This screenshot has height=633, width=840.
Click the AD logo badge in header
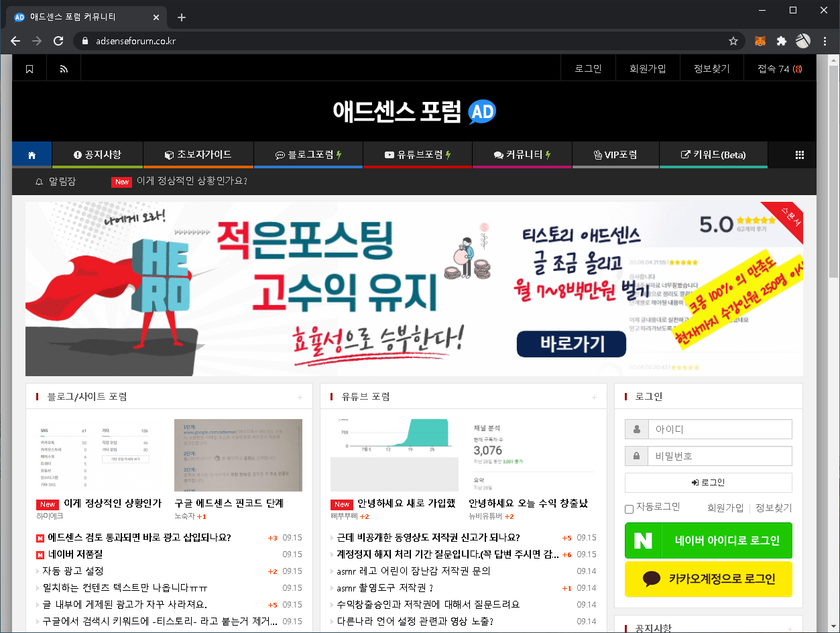point(482,112)
